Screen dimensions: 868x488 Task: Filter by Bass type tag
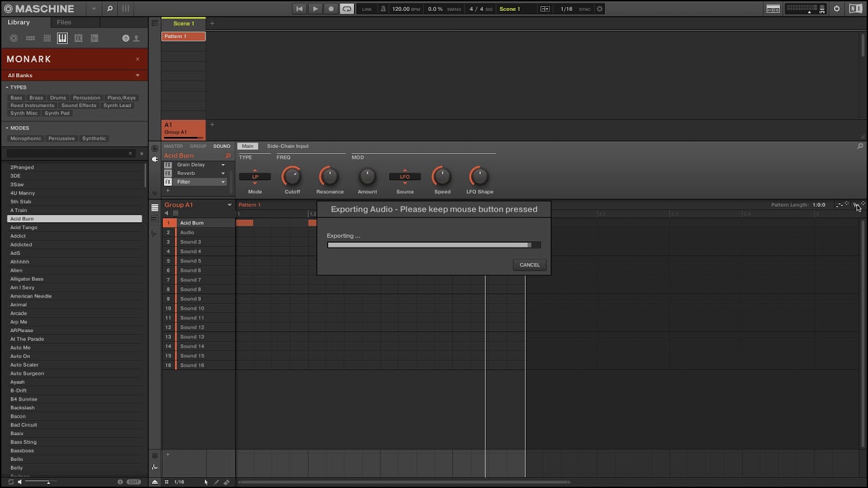click(16, 98)
